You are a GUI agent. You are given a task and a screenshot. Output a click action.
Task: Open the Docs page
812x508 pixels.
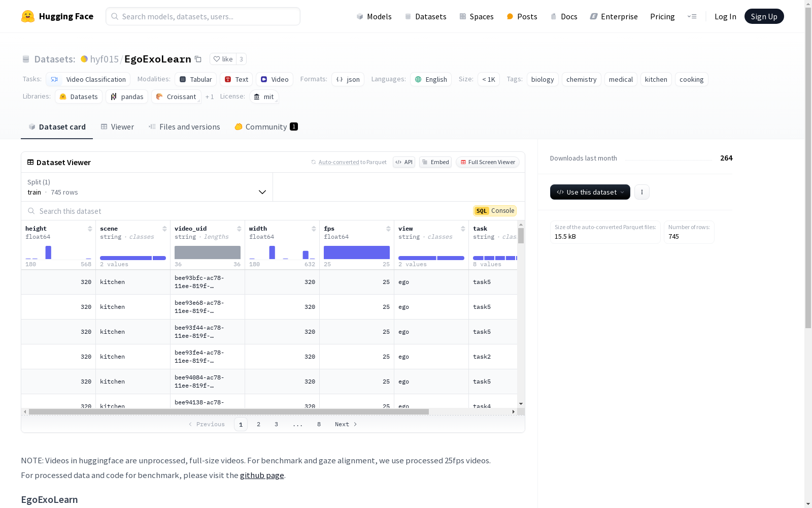click(564, 16)
